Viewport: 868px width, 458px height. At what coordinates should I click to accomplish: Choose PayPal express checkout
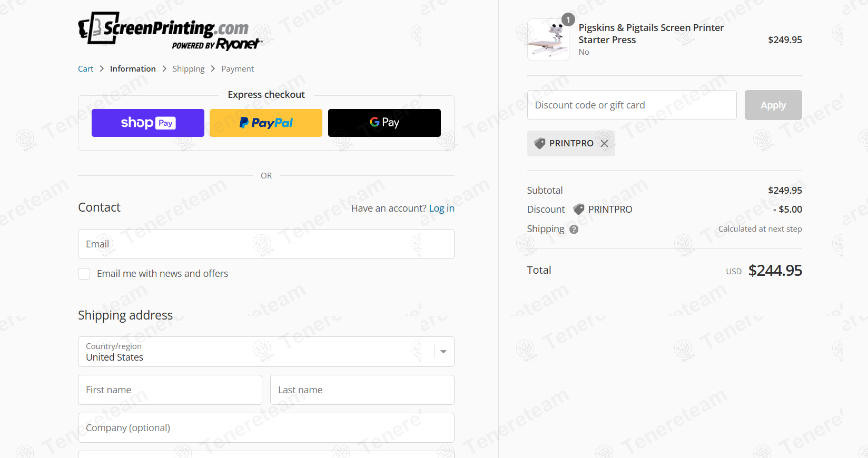[x=266, y=123]
